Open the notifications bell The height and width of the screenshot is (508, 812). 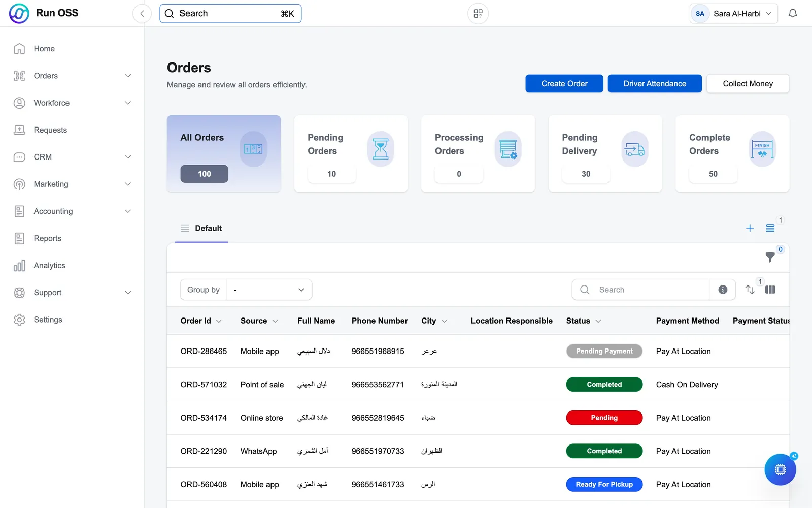pyautogui.click(x=793, y=14)
